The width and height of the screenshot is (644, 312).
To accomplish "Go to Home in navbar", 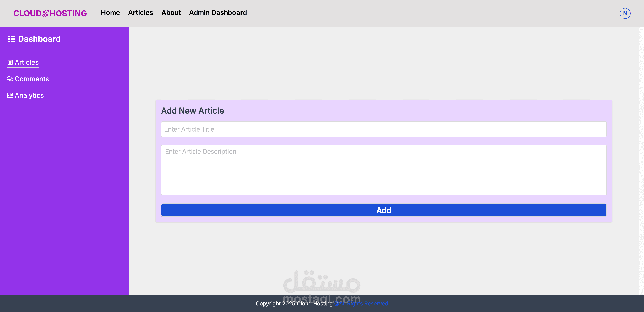I will 110,13.
